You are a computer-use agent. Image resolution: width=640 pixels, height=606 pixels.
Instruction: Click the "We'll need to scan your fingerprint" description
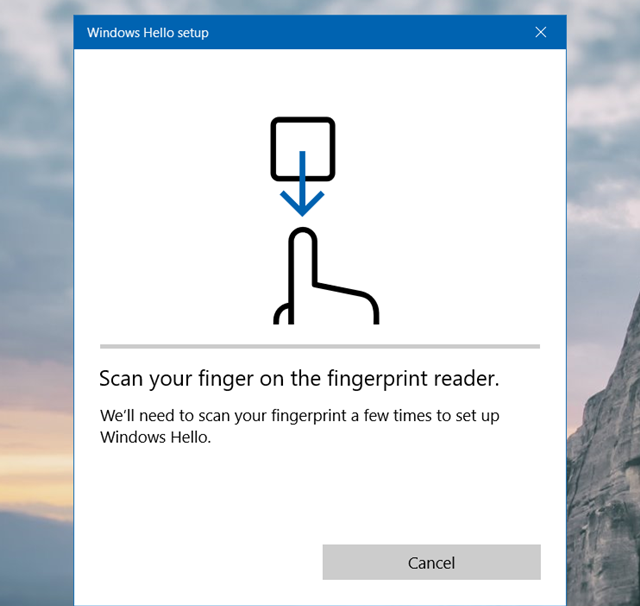300,426
